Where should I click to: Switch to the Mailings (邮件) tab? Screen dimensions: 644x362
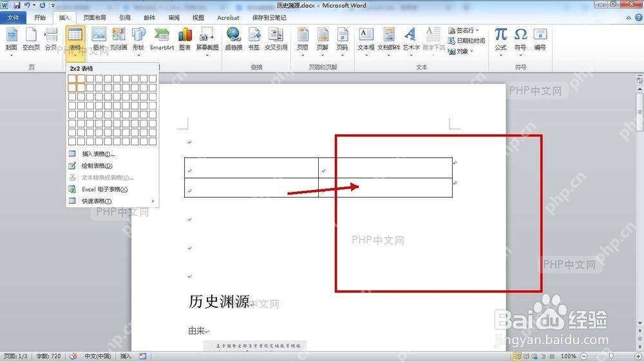[x=149, y=17]
